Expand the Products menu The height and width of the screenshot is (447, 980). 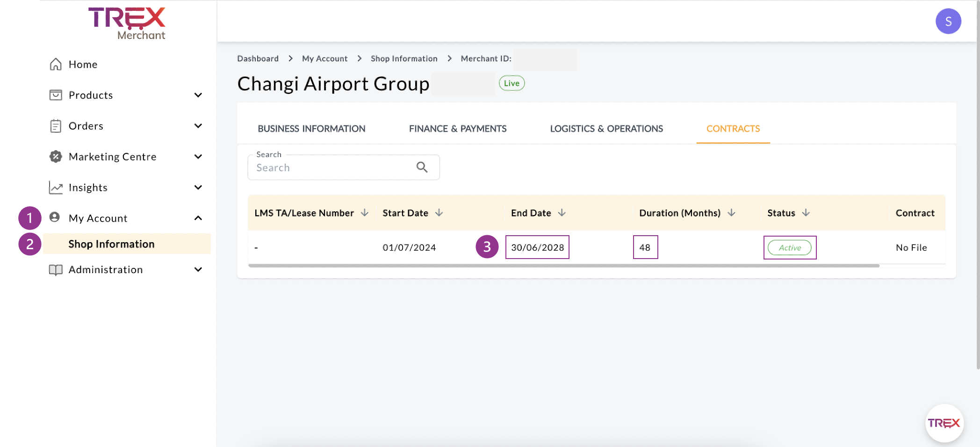click(x=198, y=95)
